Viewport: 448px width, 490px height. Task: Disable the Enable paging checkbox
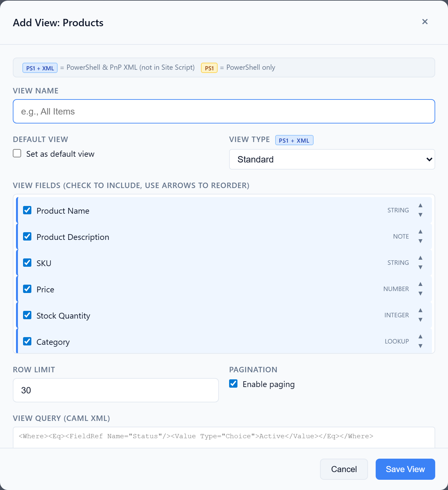234,383
